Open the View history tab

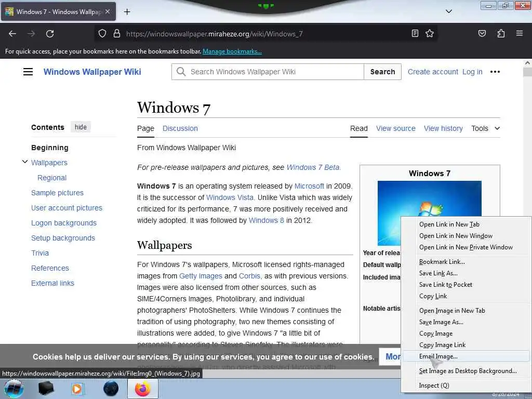point(443,128)
